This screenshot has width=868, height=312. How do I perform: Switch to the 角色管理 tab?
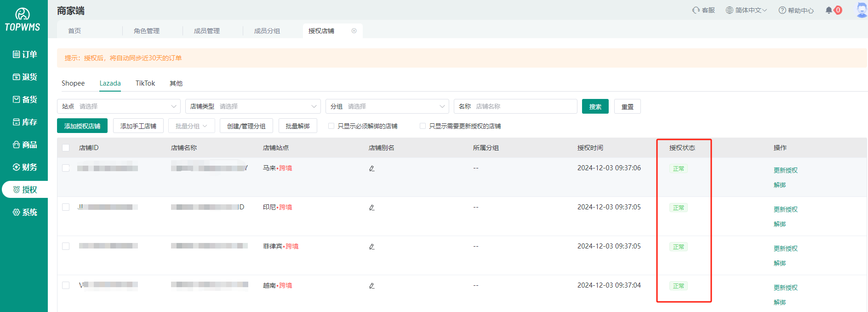tap(147, 31)
